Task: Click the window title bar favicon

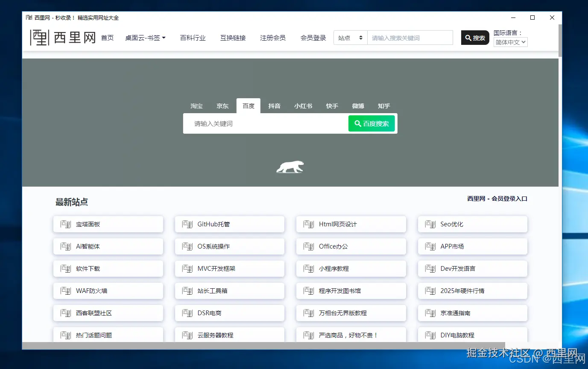Action: coord(29,18)
